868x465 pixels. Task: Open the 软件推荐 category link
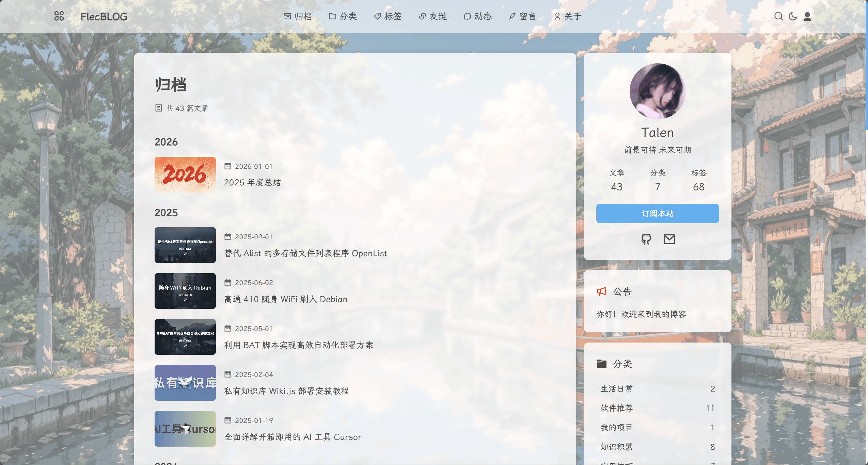(x=617, y=408)
